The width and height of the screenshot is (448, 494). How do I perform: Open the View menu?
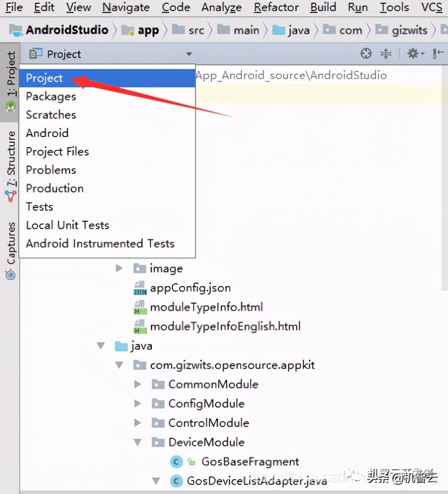point(79,7)
